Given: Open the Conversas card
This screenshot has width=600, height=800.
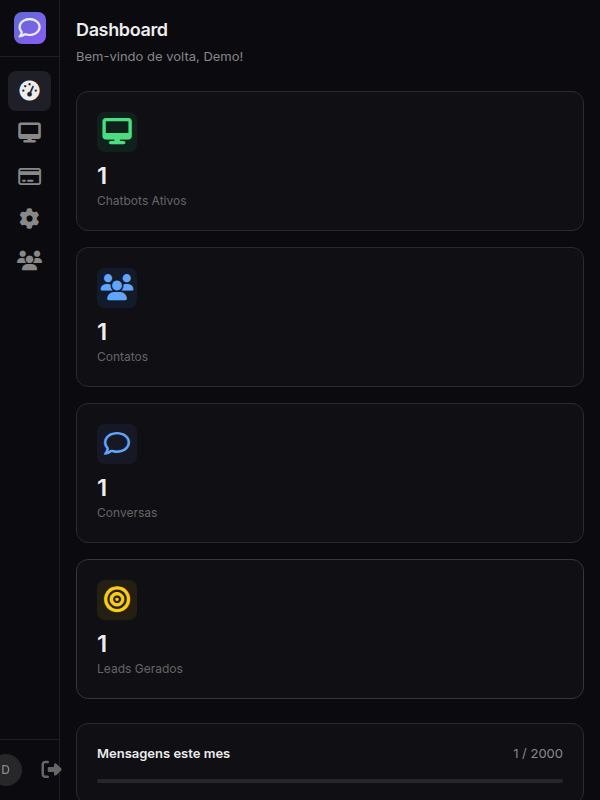Looking at the screenshot, I should click(x=330, y=473).
